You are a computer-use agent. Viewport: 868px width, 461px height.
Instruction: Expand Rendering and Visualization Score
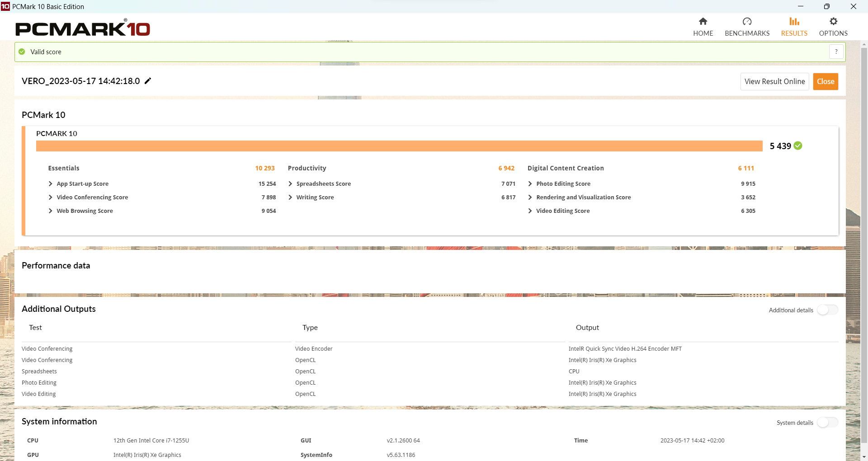click(530, 198)
